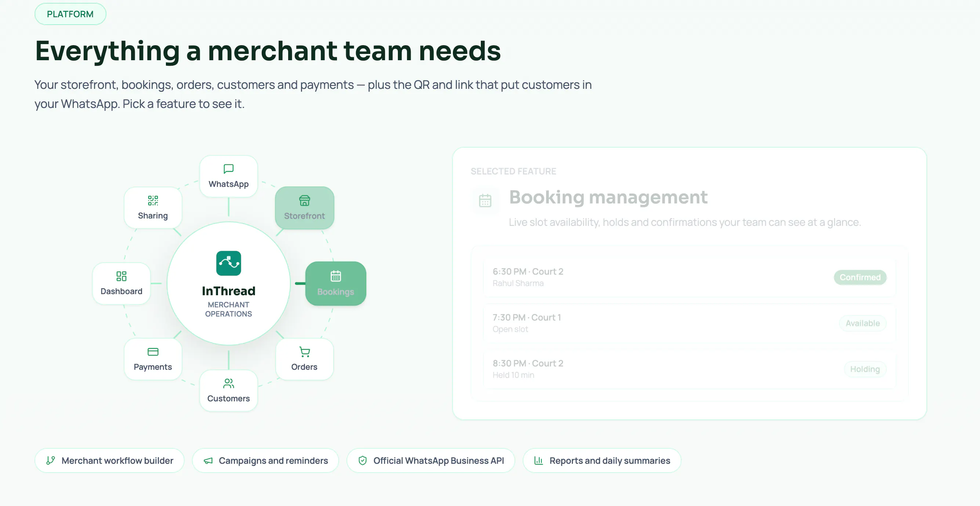Click the WhatsApp chat bubble icon
The image size is (980, 506).
(x=228, y=169)
